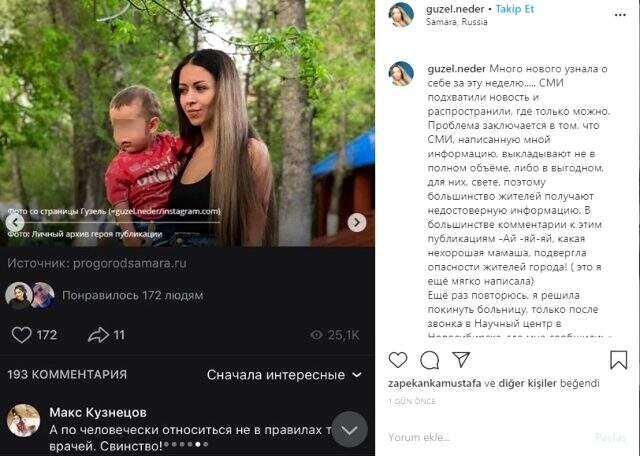Tap the share arrow showing 11
Image resolution: width=640 pixels, height=456 pixels.
coord(98,335)
